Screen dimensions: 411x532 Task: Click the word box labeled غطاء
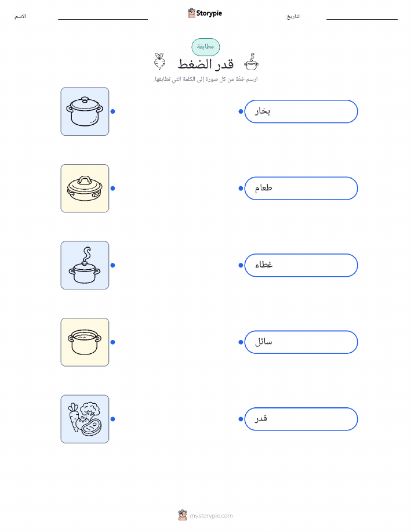301,265
